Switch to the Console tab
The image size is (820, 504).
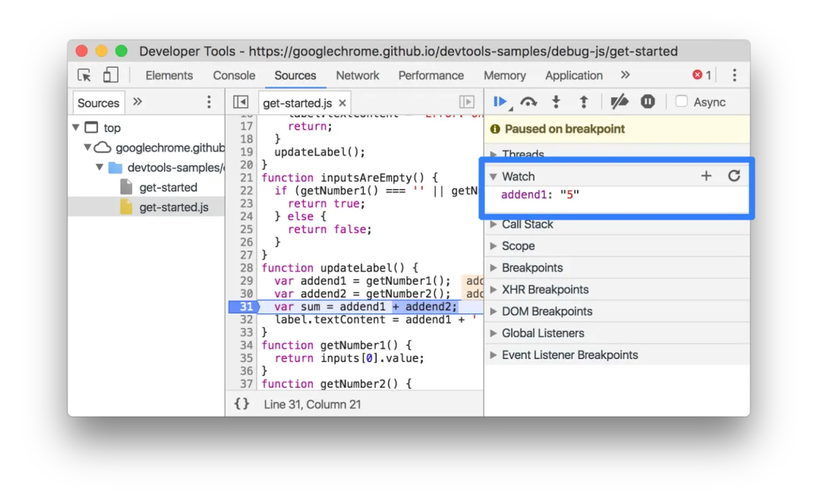234,75
